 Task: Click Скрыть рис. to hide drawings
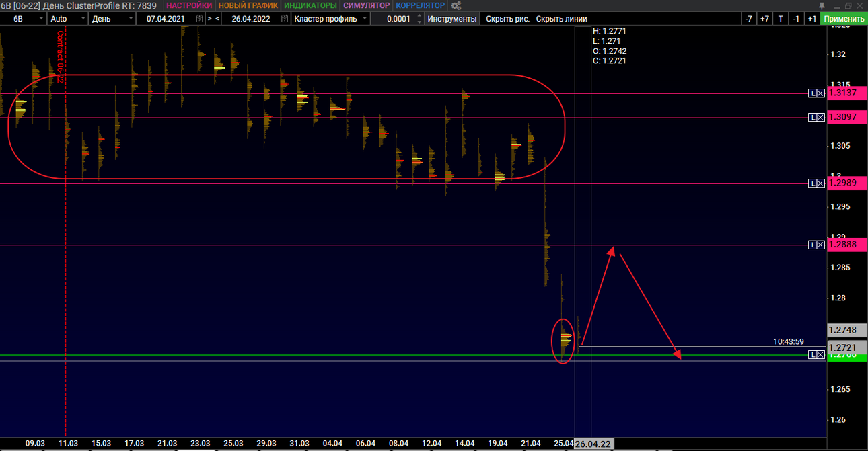tap(507, 19)
